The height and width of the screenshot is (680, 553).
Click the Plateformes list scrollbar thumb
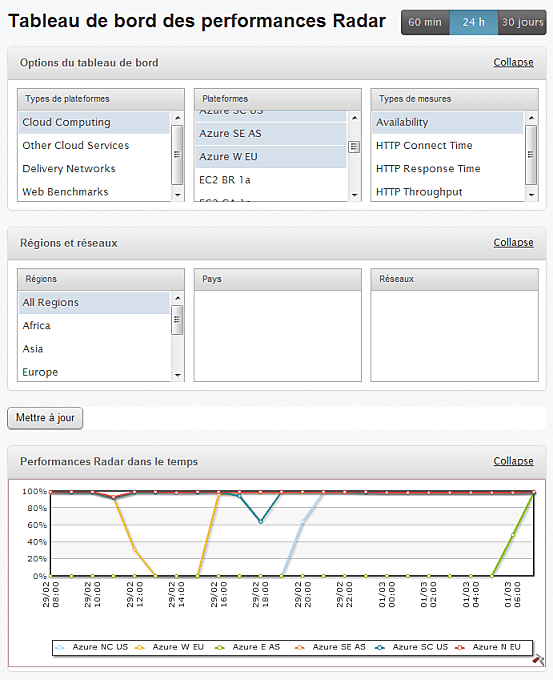354,147
